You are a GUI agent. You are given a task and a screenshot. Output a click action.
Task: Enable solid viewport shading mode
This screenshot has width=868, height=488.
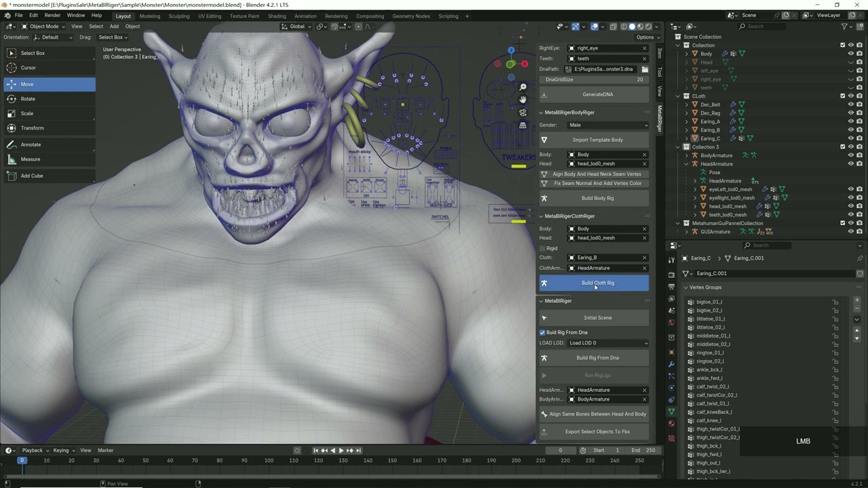[x=632, y=26]
